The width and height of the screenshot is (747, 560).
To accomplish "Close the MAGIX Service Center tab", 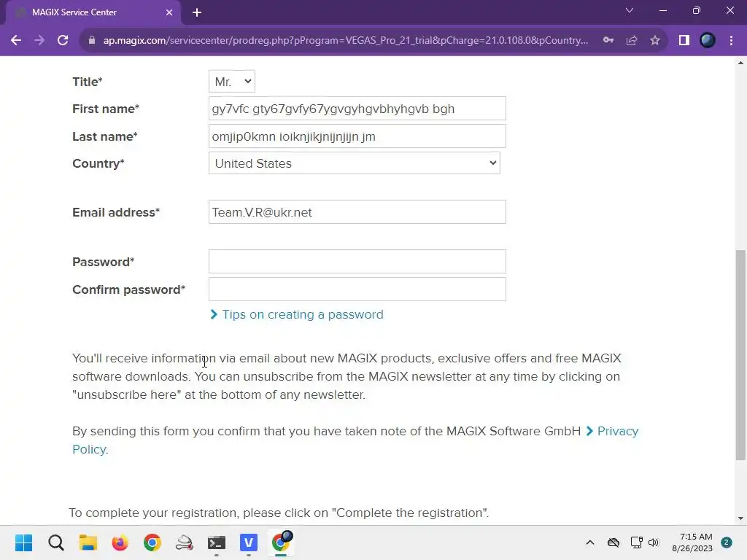I will click(169, 12).
